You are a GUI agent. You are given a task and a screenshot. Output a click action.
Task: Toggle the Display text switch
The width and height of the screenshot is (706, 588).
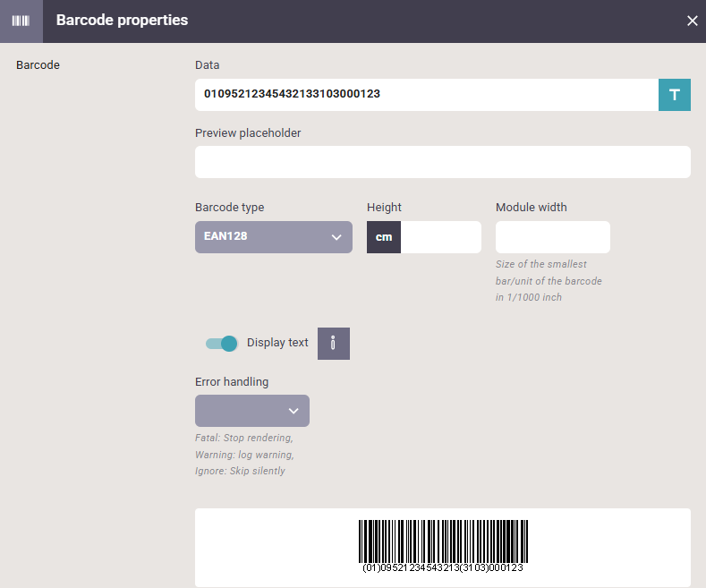(x=221, y=344)
